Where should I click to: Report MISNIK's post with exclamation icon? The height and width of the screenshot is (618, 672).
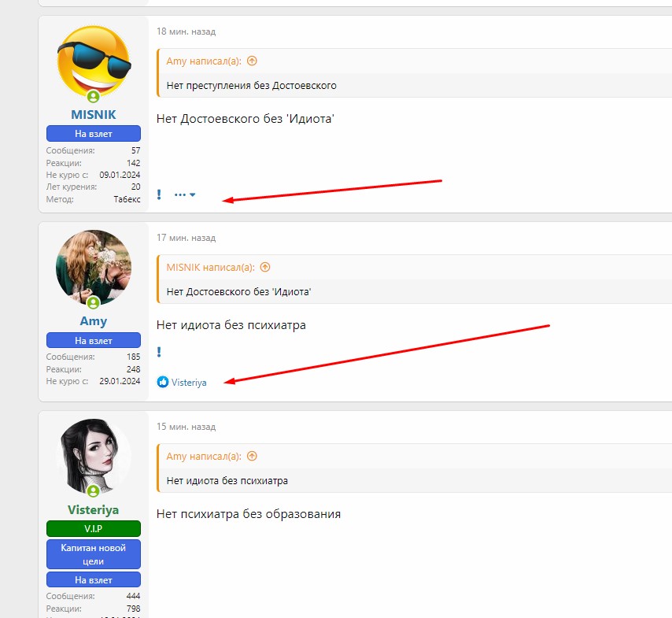159,194
